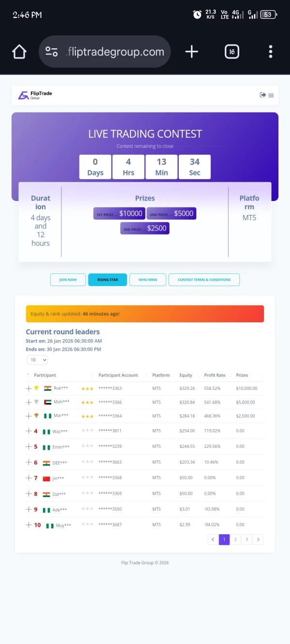The width and height of the screenshot is (290, 644).
Task: Open Contest Terms & Conditions
Action: coord(204,280)
